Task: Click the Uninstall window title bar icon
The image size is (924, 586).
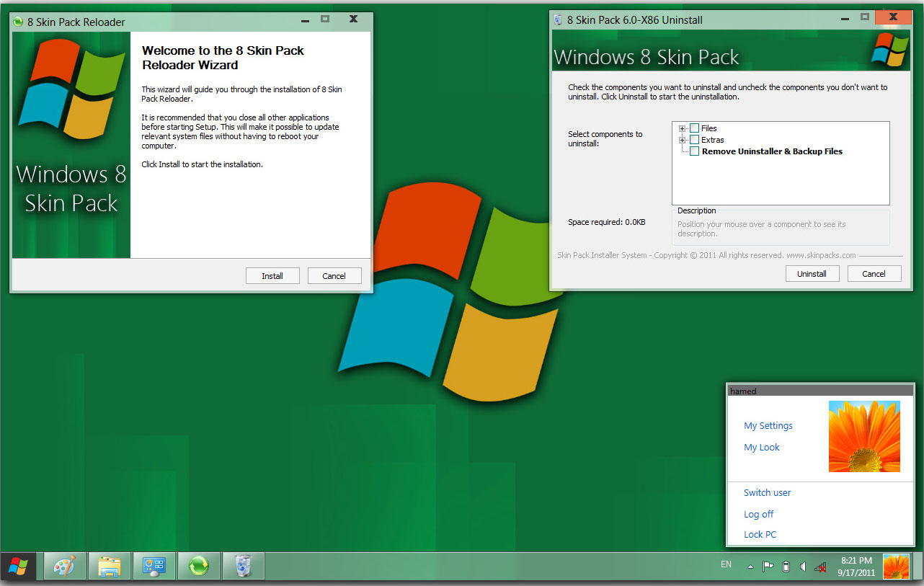Action: tap(558, 19)
